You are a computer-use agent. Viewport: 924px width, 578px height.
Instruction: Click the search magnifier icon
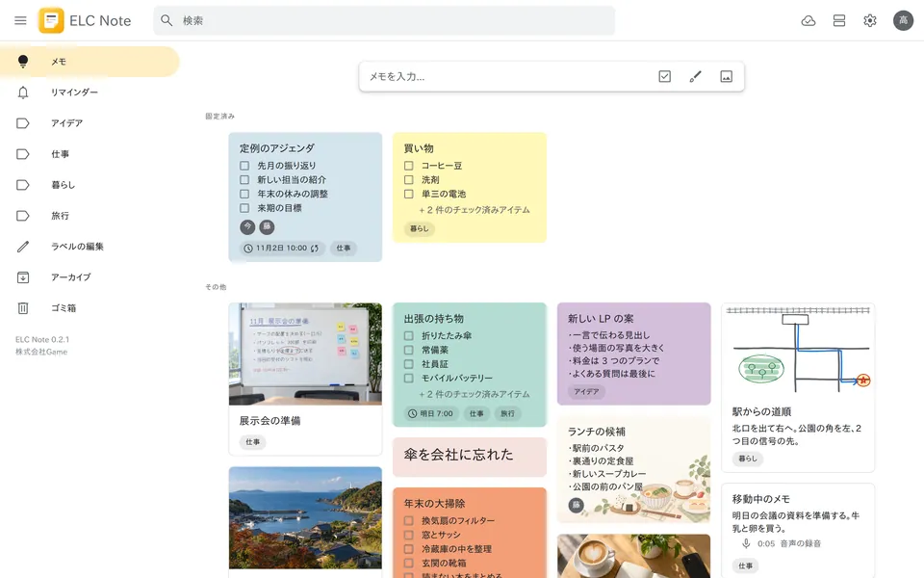pyautogui.click(x=167, y=20)
